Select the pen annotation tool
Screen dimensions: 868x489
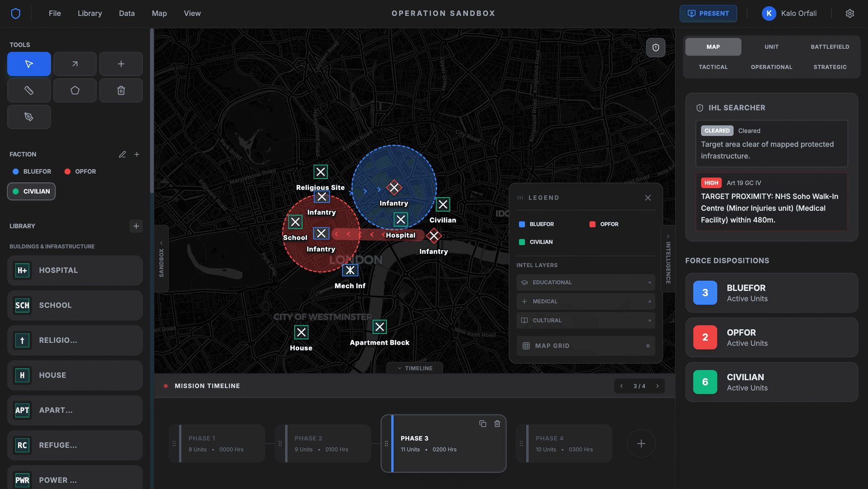point(29,117)
